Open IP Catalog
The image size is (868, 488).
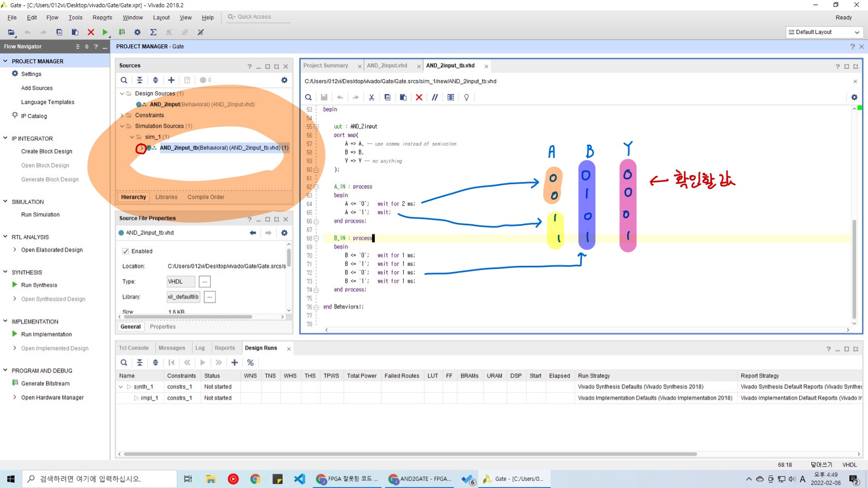pyautogui.click(x=34, y=116)
